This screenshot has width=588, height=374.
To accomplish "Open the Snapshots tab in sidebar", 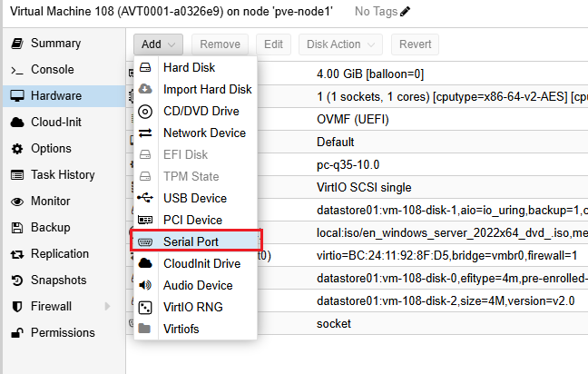I will [58, 280].
